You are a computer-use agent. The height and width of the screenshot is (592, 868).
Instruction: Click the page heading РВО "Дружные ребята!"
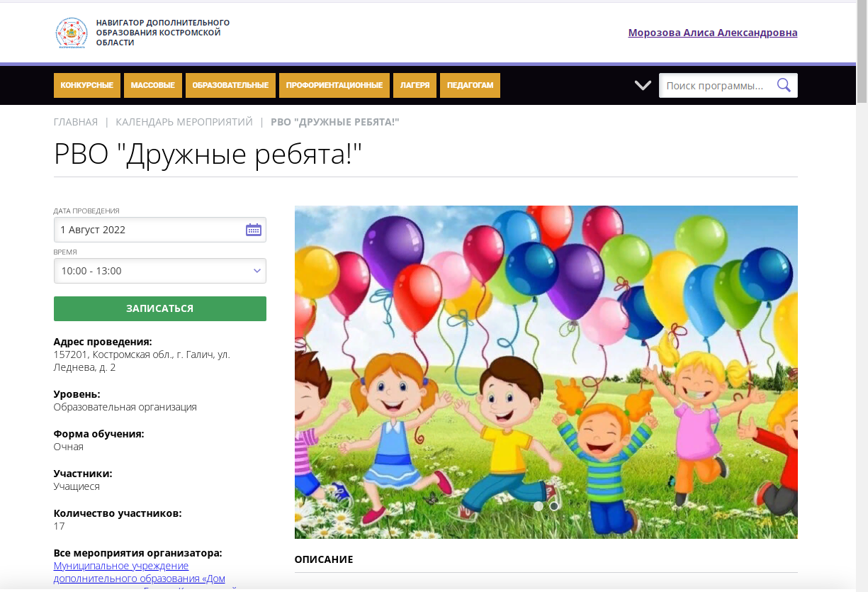208,153
